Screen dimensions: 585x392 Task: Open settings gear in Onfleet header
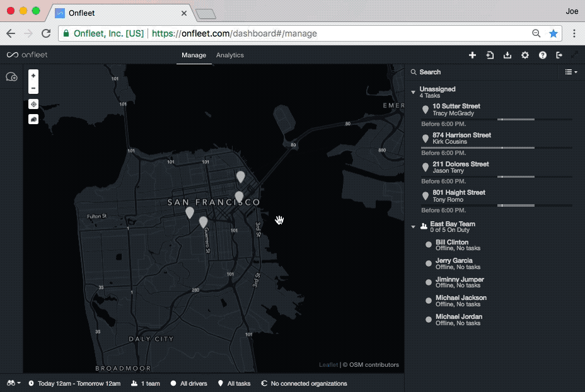[x=525, y=55]
